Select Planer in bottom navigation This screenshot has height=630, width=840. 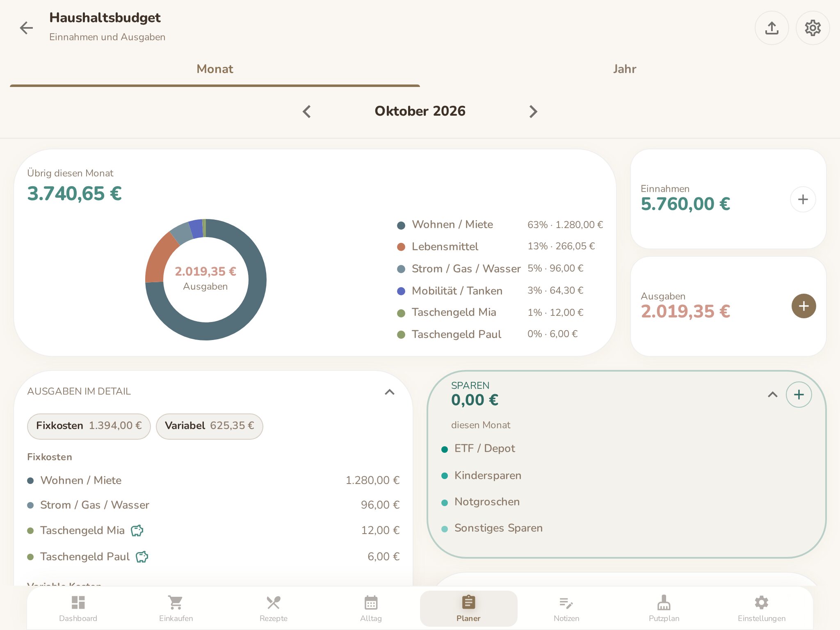click(x=469, y=609)
